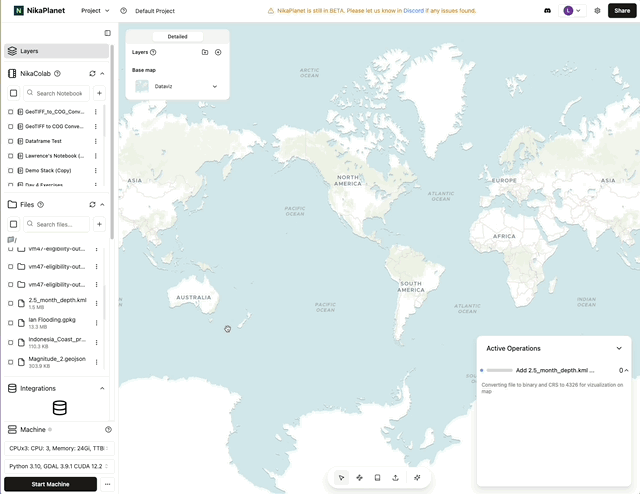Image resolution: width=640 pixels, height=494 pixels.
Task: Click the Machine help question icon
Action: pos(108,429)
